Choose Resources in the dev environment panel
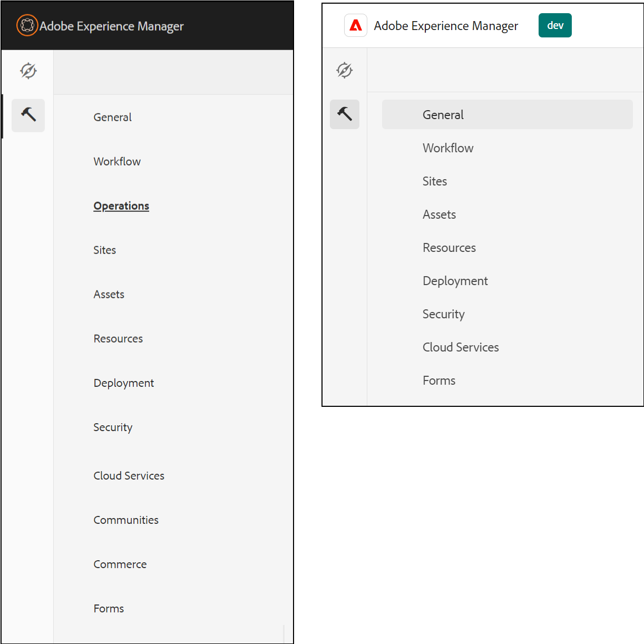The image size is (644, 644). coord(449,248)
